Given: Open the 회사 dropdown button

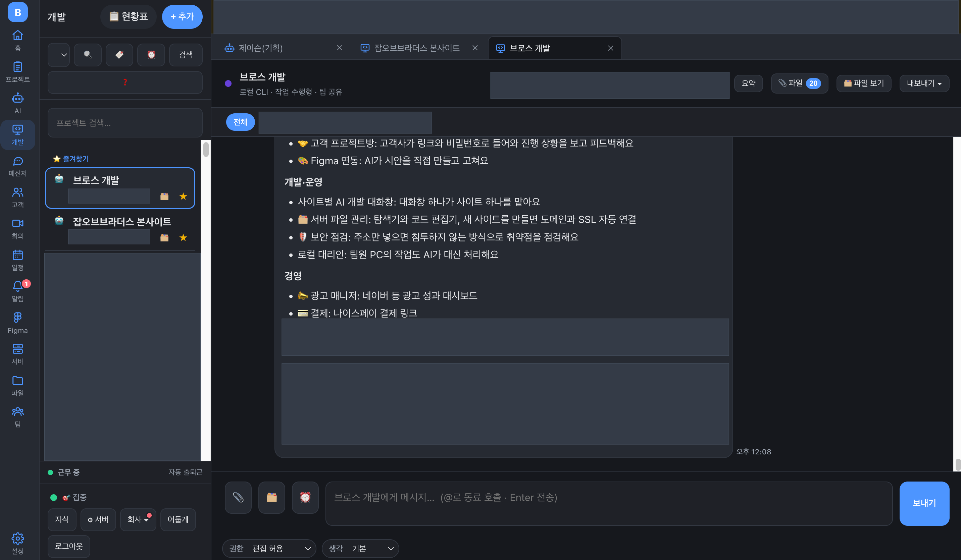Looking at the screenshot, I should click(x=138, y=519).
